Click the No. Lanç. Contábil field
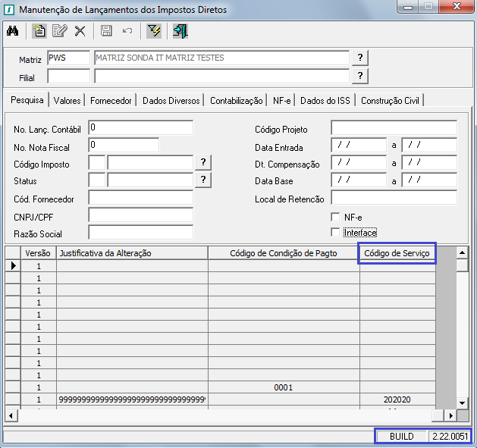This screenshot has height=448, width=477. 140,127
